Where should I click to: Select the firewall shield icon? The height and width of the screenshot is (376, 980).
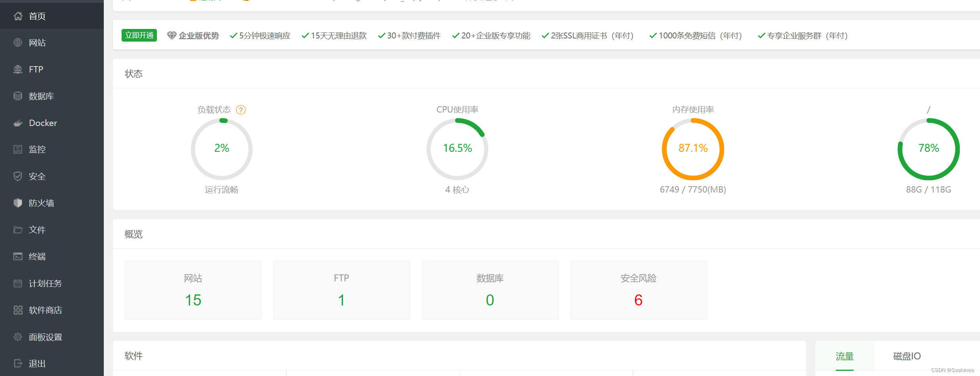[x=18, y=203]
